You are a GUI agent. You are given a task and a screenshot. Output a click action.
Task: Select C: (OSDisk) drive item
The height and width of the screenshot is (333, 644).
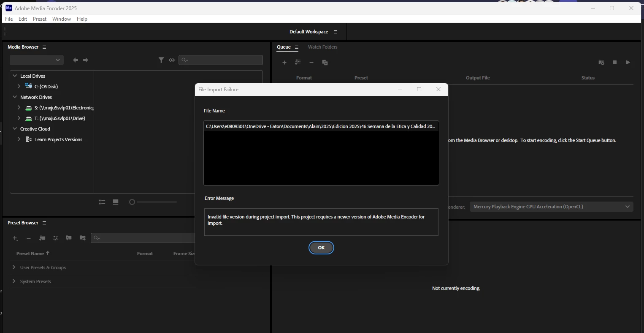(46, 86)
